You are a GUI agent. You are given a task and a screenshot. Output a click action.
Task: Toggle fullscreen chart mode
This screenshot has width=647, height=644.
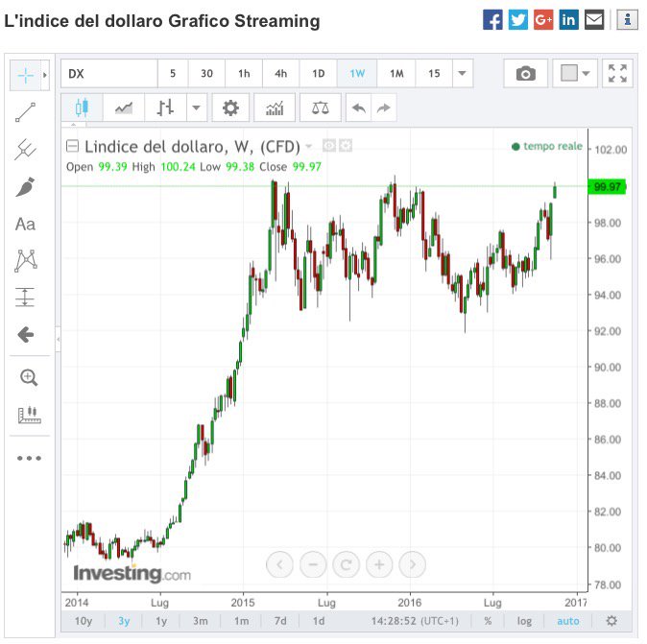tap(617, 74)
